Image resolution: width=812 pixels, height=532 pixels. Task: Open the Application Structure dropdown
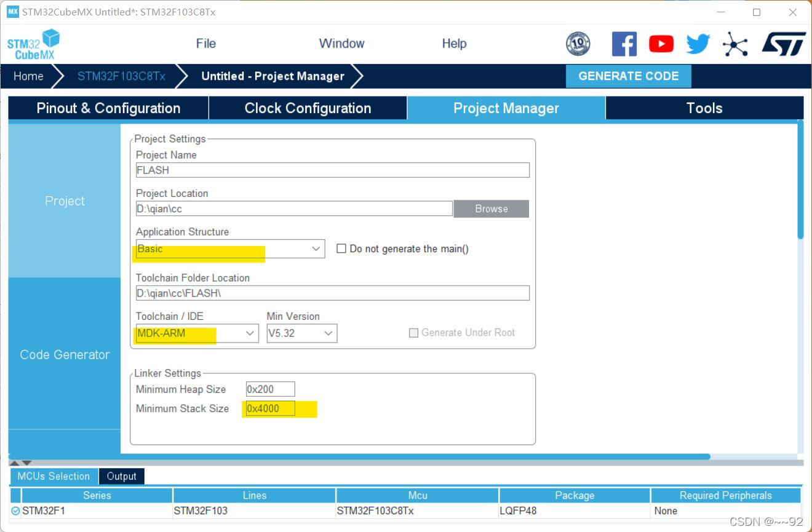click(230, 248)
